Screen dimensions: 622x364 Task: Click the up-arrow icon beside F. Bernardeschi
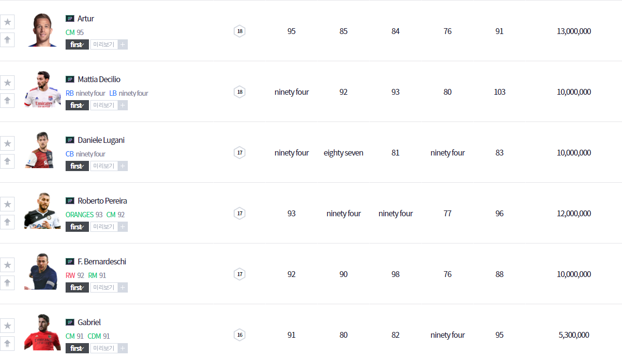(7, 283)
